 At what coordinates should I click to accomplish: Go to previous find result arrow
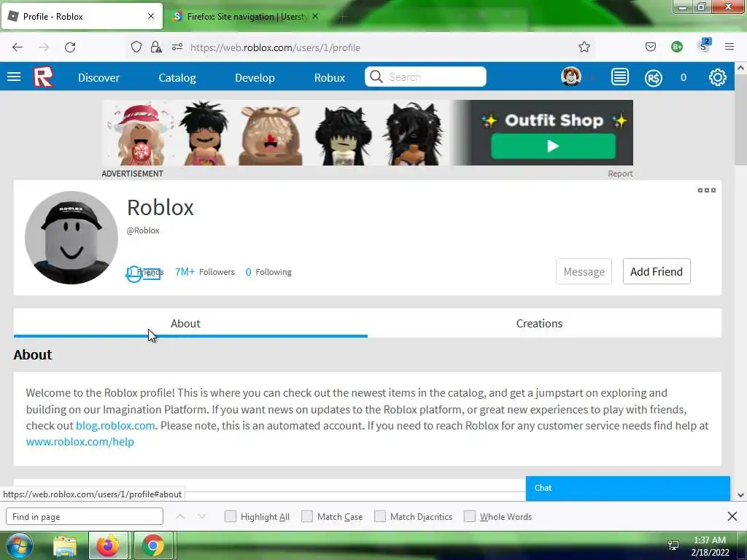click(x=180, y=516)
